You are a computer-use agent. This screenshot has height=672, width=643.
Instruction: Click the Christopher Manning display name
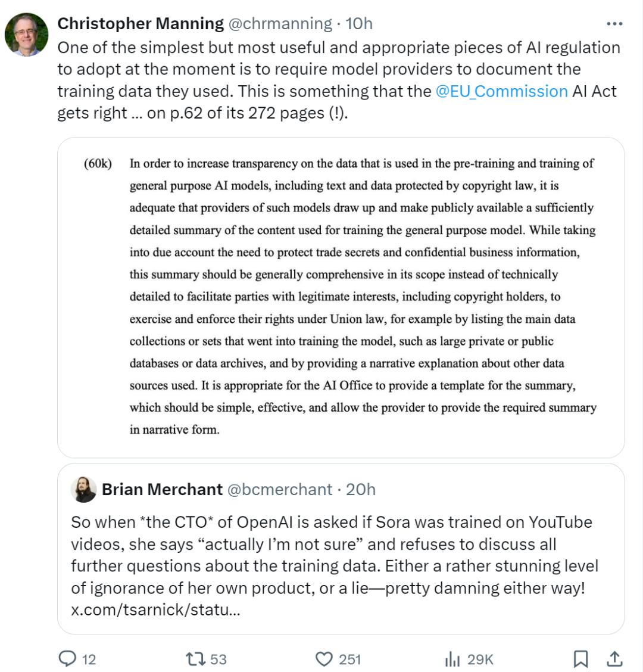click(141, 24)
